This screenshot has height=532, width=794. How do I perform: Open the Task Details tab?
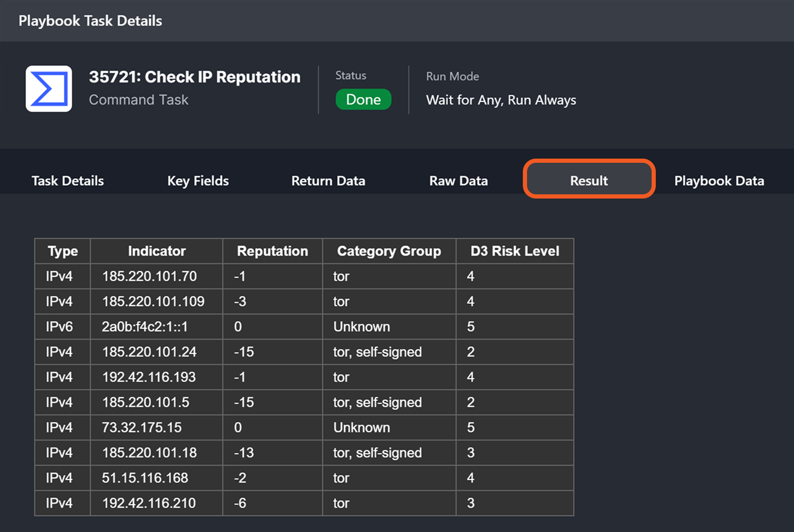(68, 181)
